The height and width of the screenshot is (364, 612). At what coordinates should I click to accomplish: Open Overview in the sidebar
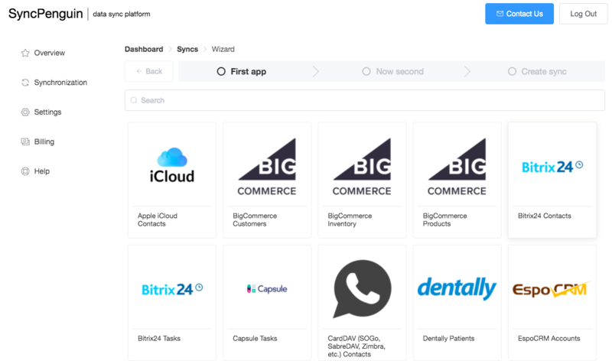(x=49, y=53)
